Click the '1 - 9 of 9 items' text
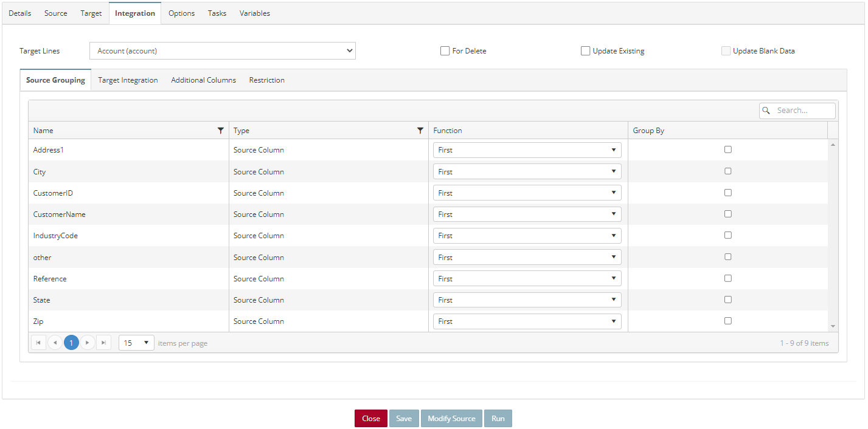Screen dimensions: 868x429 pos(804,343)
